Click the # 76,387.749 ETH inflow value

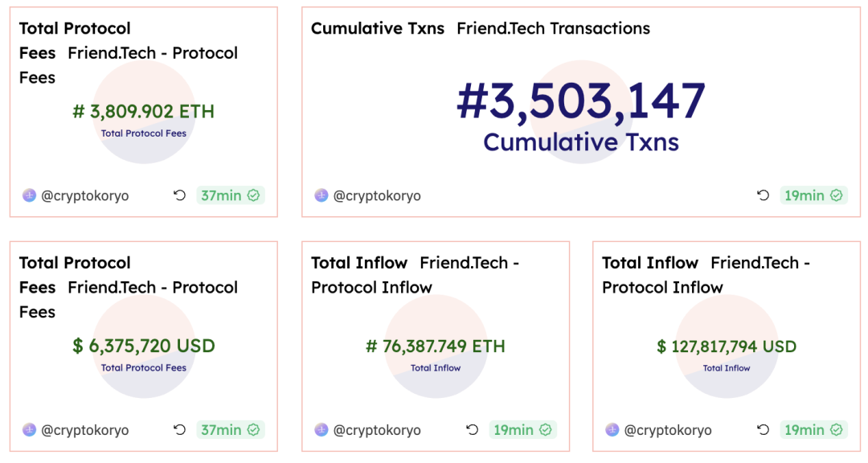point(436,346)
